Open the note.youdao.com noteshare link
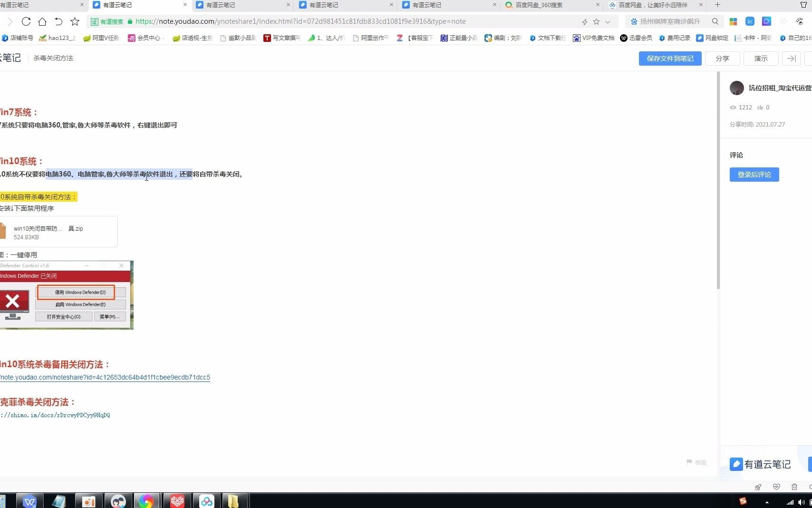 tap(105, 377)
